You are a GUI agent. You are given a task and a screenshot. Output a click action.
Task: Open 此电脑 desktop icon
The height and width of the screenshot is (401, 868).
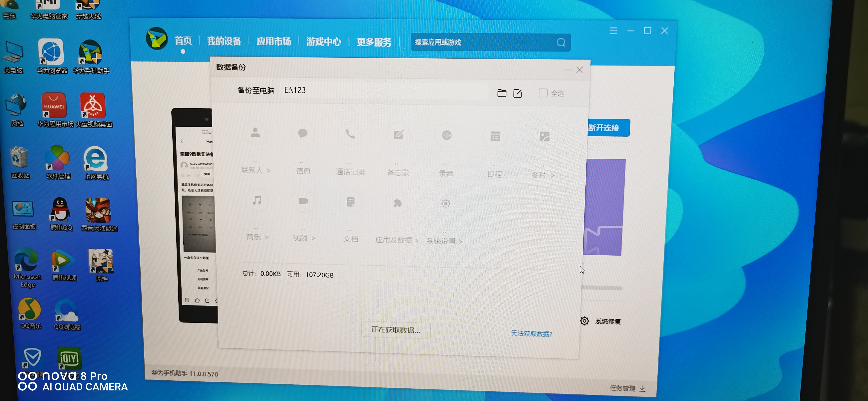click(x=13, y=57)
